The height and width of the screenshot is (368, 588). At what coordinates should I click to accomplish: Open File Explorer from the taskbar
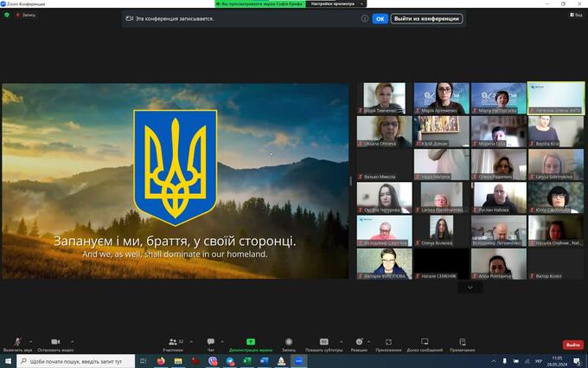[x=178, y=361]
